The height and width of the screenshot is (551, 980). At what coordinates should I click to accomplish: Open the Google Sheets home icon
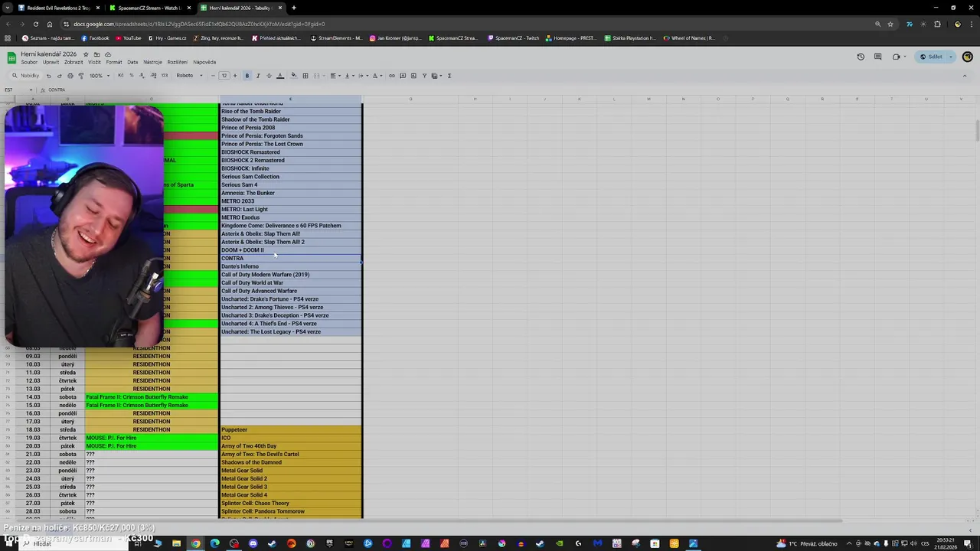[11, 57]
